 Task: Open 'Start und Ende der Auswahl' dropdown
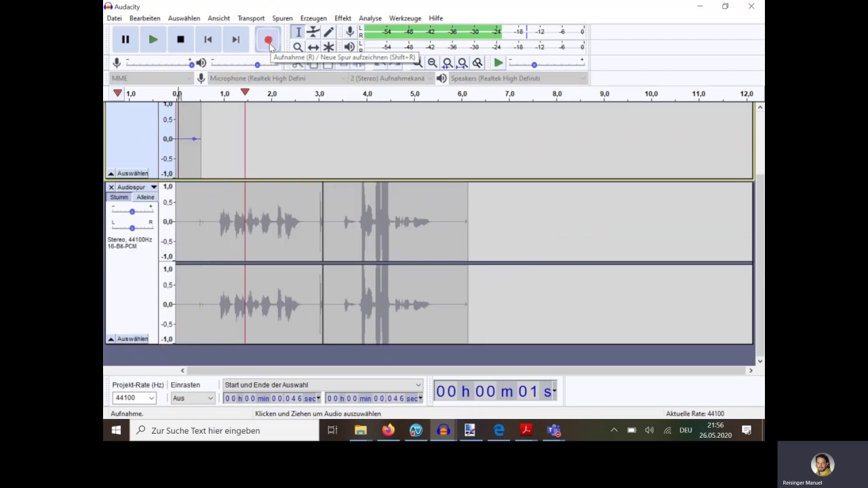(x=323, y=384)
